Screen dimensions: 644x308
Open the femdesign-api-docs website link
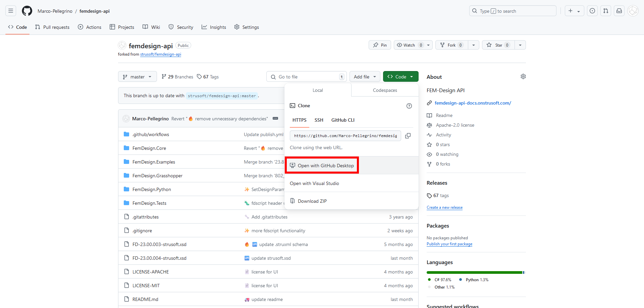coord(473,103)
